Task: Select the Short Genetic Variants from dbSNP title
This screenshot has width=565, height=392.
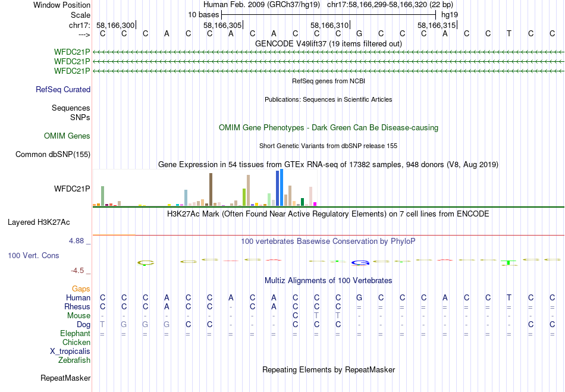Action: (x=328, y=146)
